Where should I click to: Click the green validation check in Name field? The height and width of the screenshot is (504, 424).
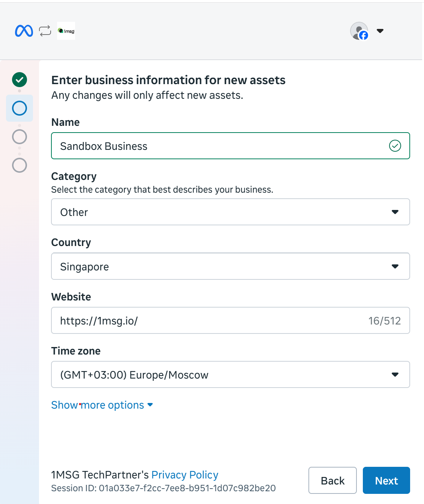click(395, 146)
